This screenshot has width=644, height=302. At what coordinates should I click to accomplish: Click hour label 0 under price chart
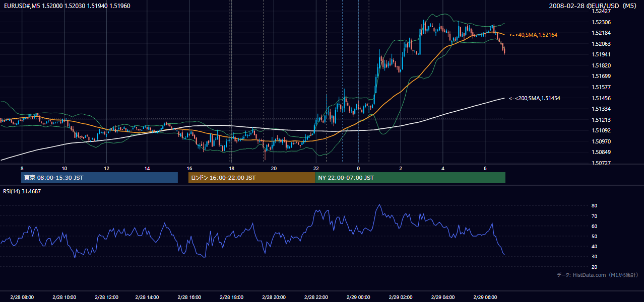(358, 168)
